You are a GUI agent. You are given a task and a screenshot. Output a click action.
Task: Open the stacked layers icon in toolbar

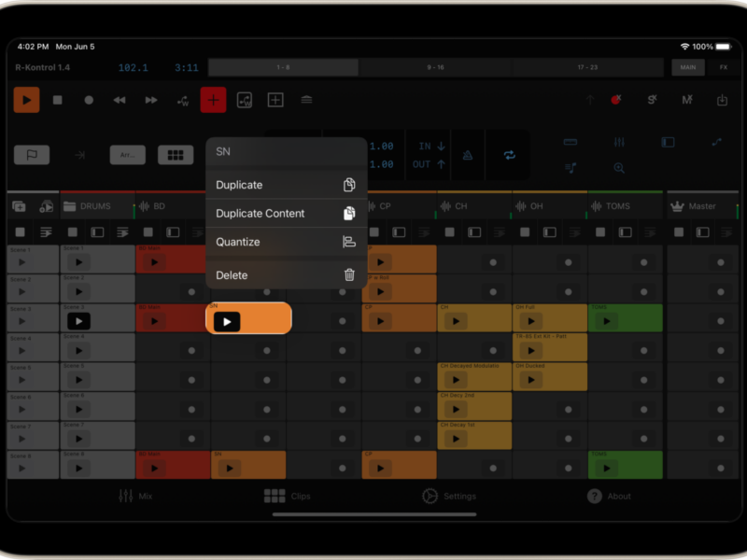point(306,100)
